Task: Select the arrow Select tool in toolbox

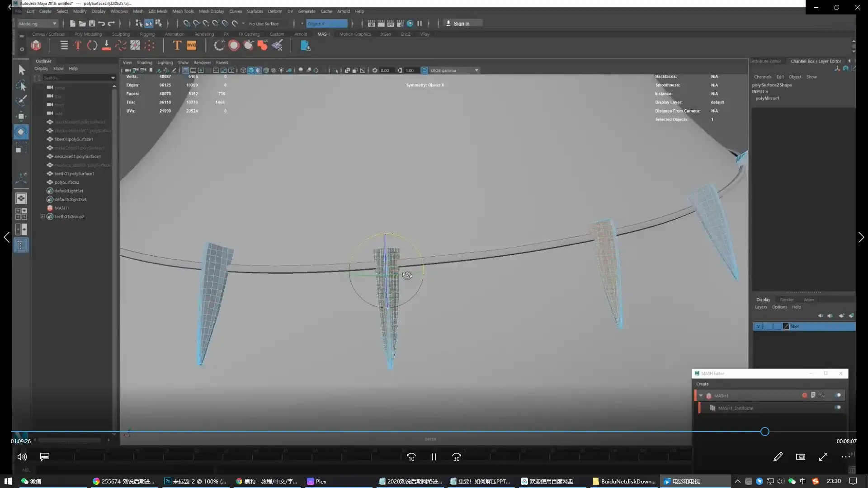Action: click(x=21, y=70)
